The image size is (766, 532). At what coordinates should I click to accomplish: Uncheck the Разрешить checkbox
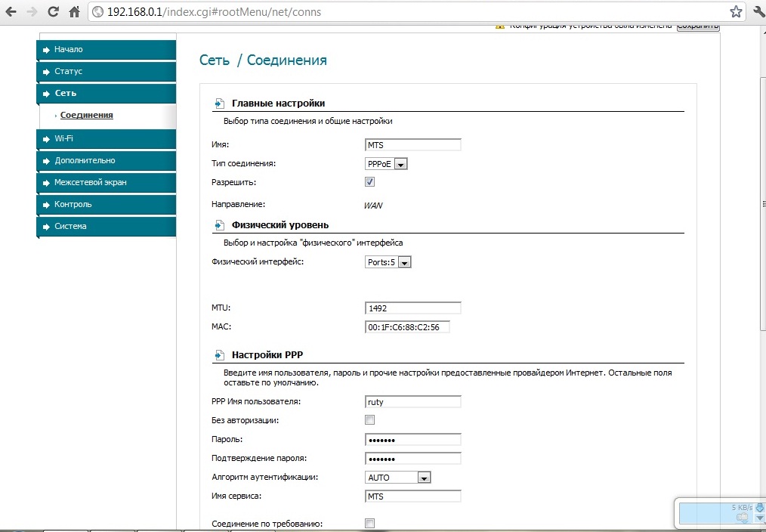pyautogui.click(x=370, y=182)
